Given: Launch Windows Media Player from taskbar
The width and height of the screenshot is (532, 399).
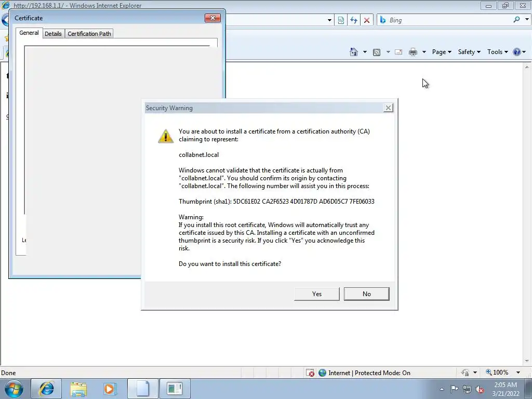Looking at the screenshot, I should click(x=110, y=389).
